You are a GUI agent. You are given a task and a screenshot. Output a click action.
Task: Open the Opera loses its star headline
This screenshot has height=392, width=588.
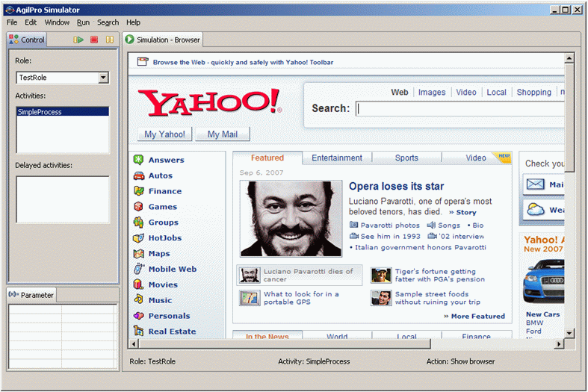tap(397, 186)
